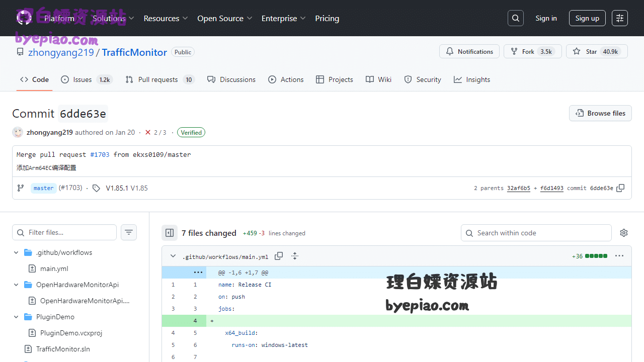The image size is (644, 362).
Task: Click the Sign up button
Action: tap(587, 18)
